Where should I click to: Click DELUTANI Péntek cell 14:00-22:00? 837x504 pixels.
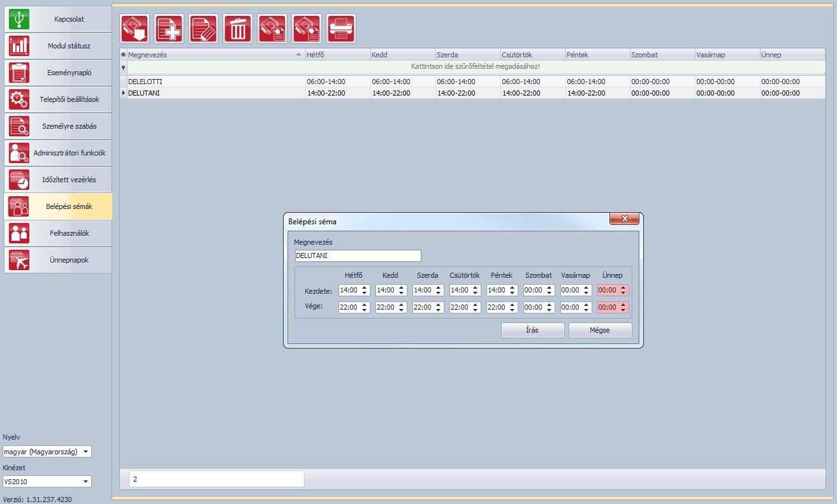click(598, 93)
